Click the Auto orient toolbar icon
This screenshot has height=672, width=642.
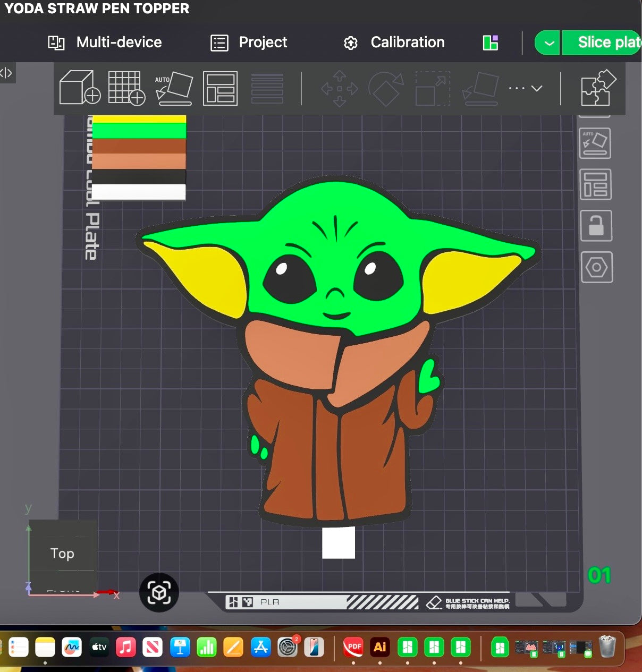point(174,88)
